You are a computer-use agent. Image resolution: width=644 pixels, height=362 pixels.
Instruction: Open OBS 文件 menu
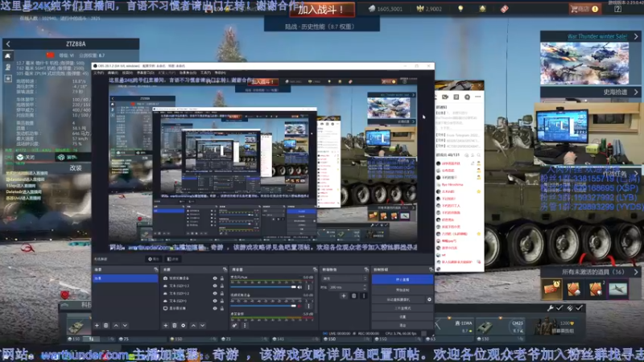click(x=98, y=72)
